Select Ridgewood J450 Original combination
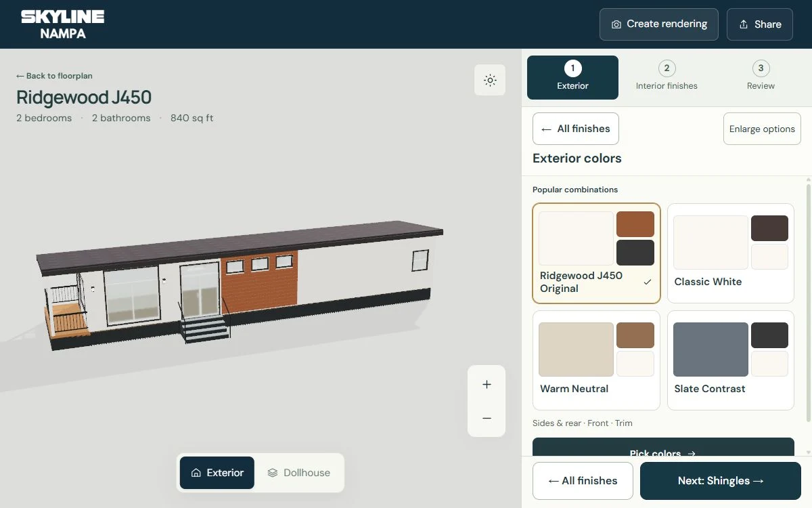Image resolution: width=812 pixels, height=508 pixels. [596, 253]
